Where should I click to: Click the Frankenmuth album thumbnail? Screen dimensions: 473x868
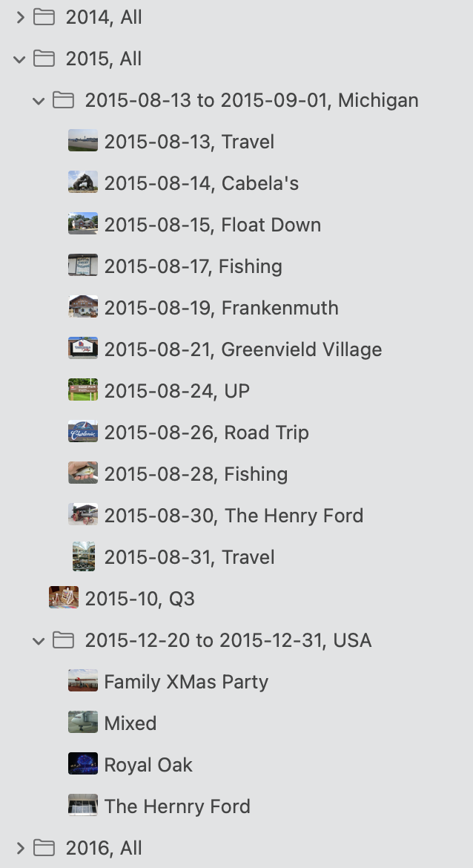[83, 308]
